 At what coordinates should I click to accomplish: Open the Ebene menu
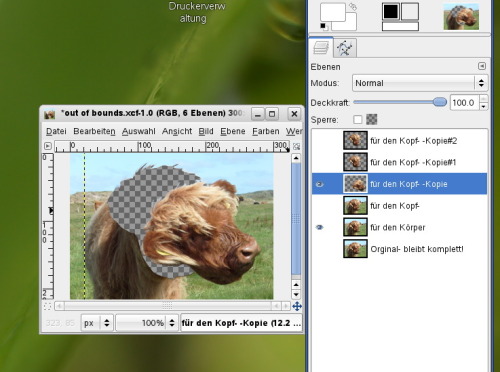tap(233, 131)
